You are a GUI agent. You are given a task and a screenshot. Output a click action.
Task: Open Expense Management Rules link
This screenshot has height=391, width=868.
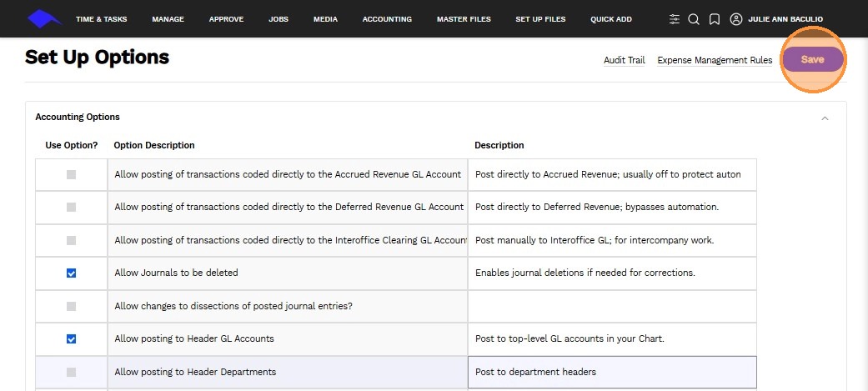[x=715, y=60]
